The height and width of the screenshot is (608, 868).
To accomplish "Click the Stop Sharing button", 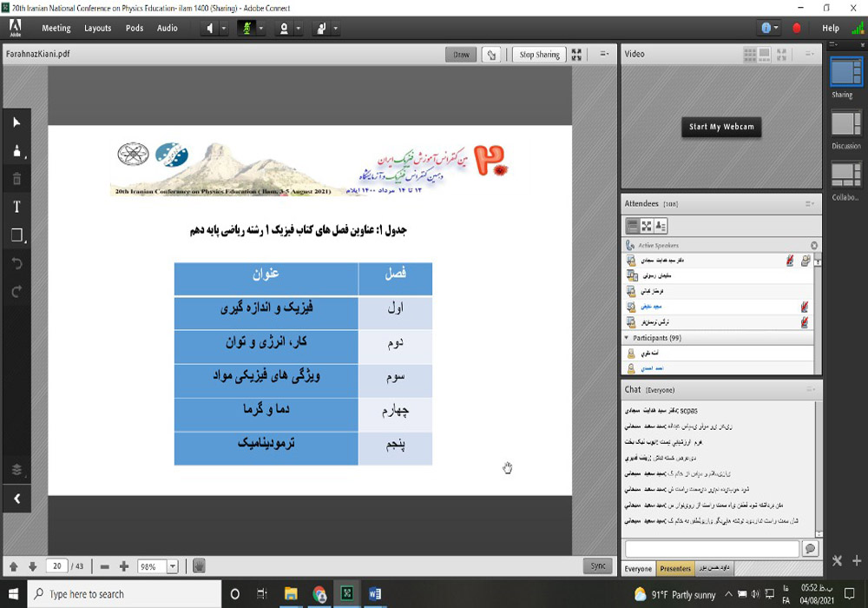I will coord(539,54).
